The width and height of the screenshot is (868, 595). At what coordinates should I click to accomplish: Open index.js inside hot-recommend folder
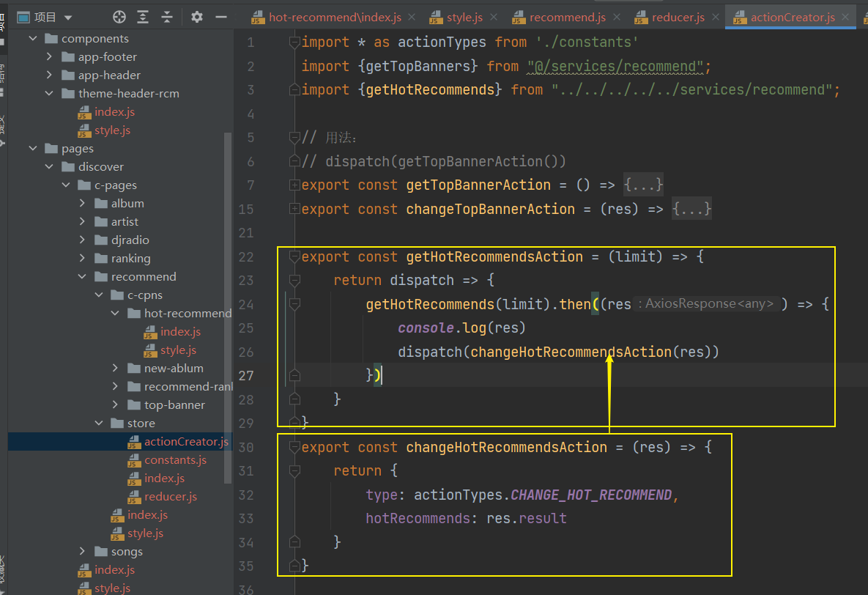point(180,332)
